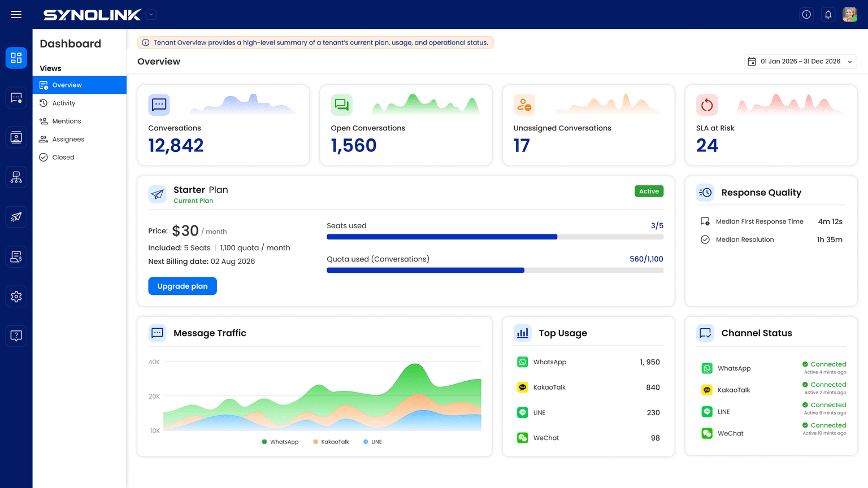The height and width of the screenshot is (488, 868).
Task: Click the Seats used progress bar
Action: coord(495,237)
